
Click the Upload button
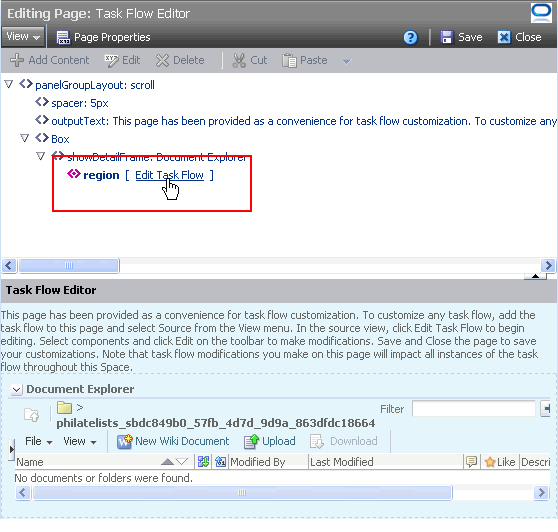pyautogui.click(x=270, y=442)
